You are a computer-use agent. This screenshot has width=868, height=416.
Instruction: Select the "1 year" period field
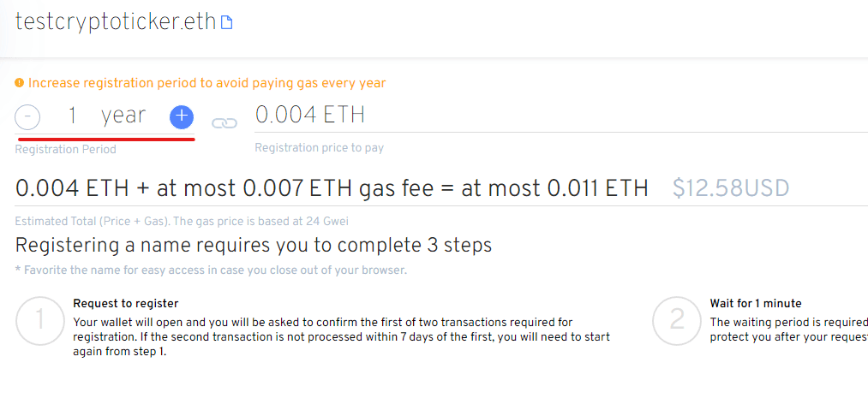107,116
